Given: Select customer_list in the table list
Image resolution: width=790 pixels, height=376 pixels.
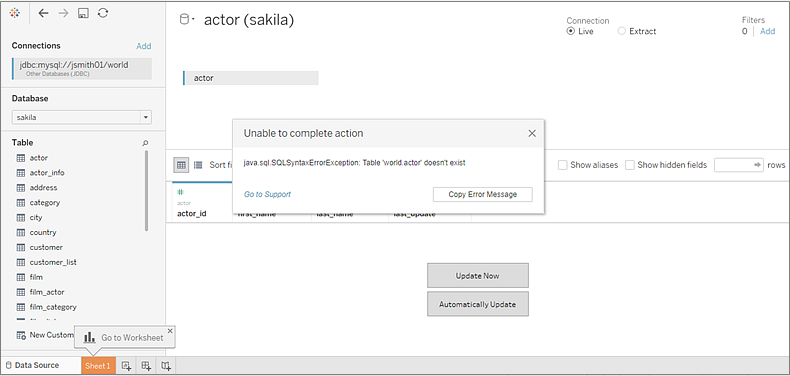Looking at the screenshot, I should click(53, 263).
